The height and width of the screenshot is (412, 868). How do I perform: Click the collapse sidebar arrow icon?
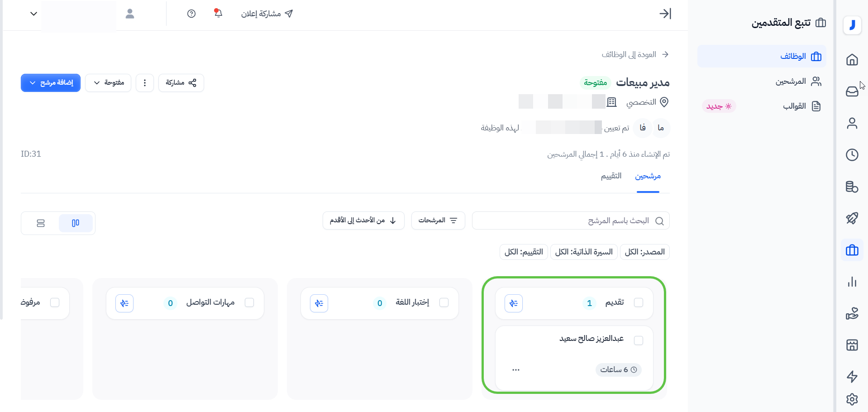coord(665,14)
